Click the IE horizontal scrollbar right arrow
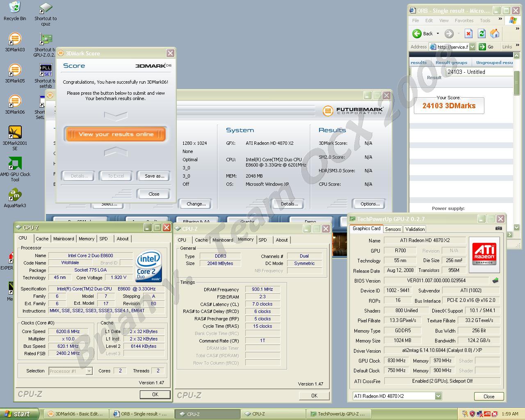 click(x=509, y=235)
